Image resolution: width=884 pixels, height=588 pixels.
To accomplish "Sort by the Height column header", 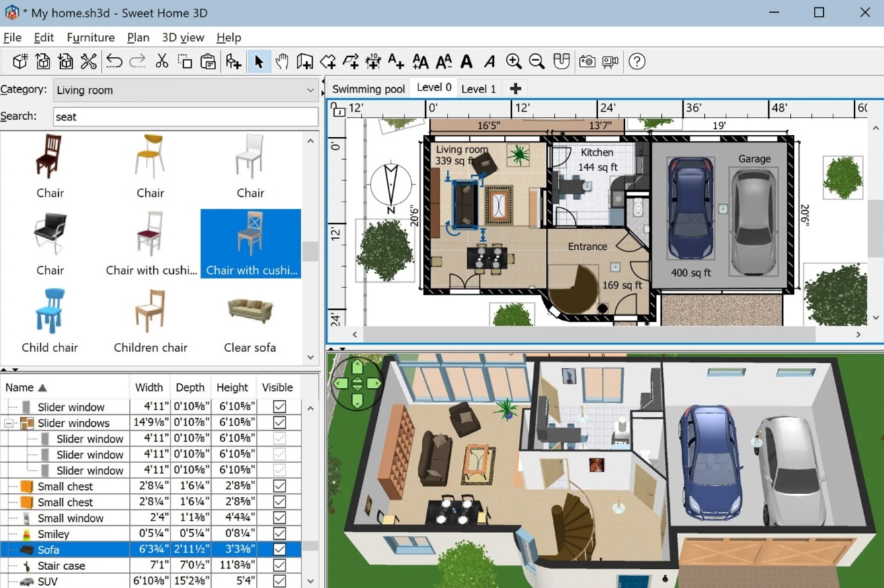I will (x=232, y=388).
